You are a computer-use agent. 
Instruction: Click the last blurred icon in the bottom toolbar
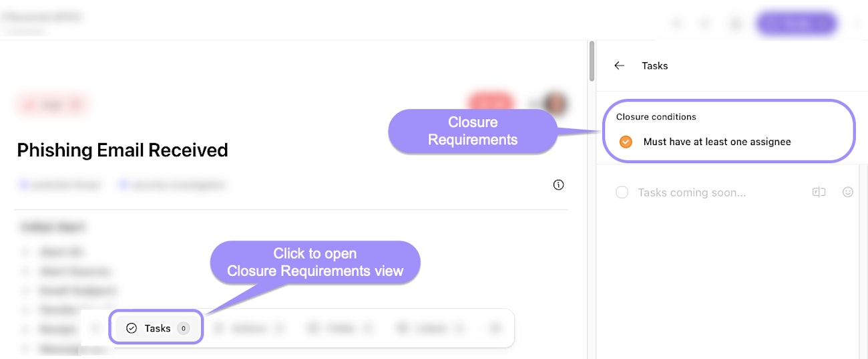tap(495, 328)
